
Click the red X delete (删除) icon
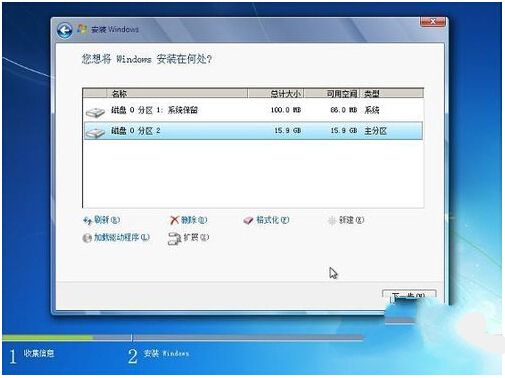[174, 220]
